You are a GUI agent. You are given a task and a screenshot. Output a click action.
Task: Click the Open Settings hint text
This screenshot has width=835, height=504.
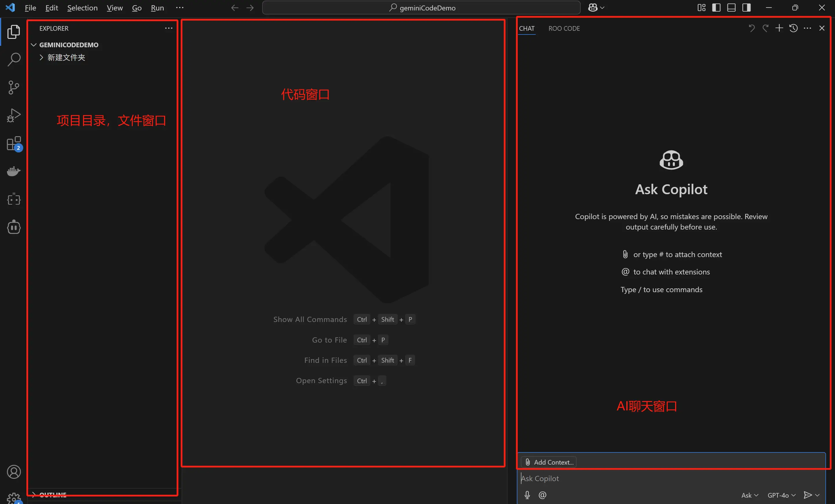point(321,380)
